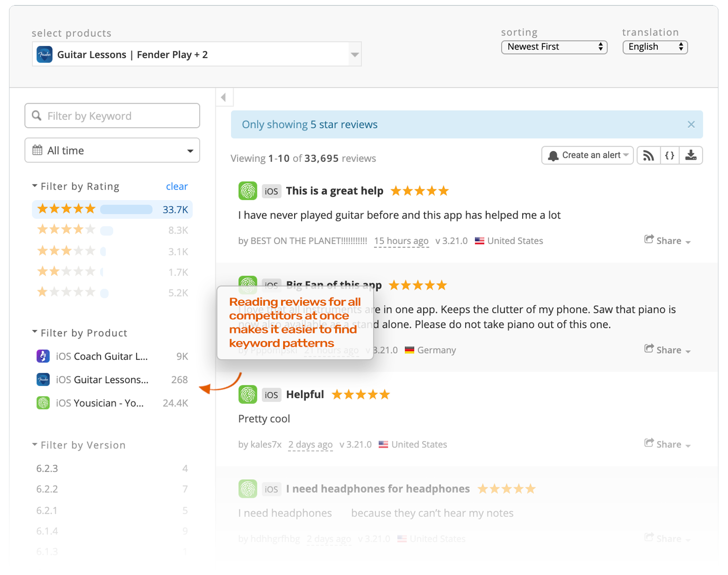The image size is (728, 575).
Task: Open the All time date range dropdown
Action: coord(112,150)
